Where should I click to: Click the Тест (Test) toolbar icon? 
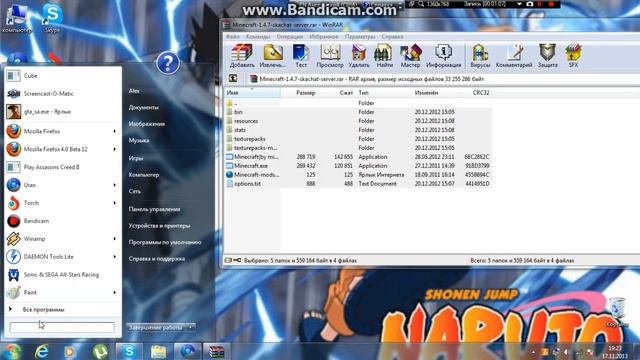click(301, 56)
